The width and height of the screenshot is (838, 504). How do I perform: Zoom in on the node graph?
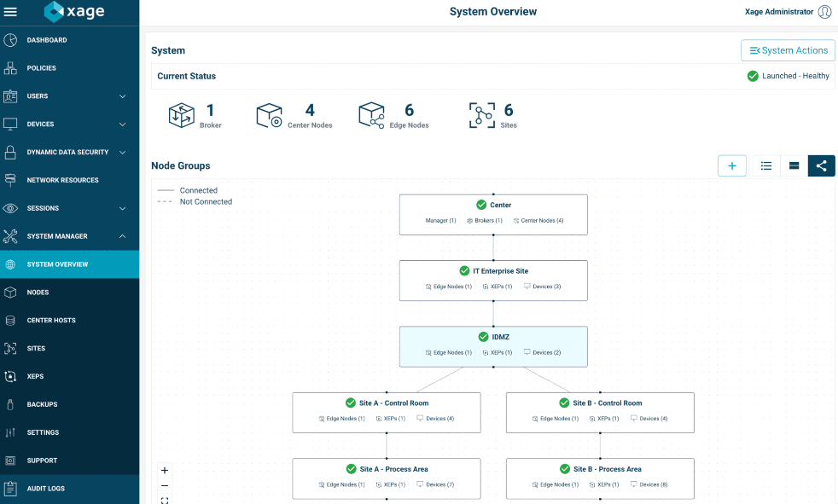[x=165, y=470]
